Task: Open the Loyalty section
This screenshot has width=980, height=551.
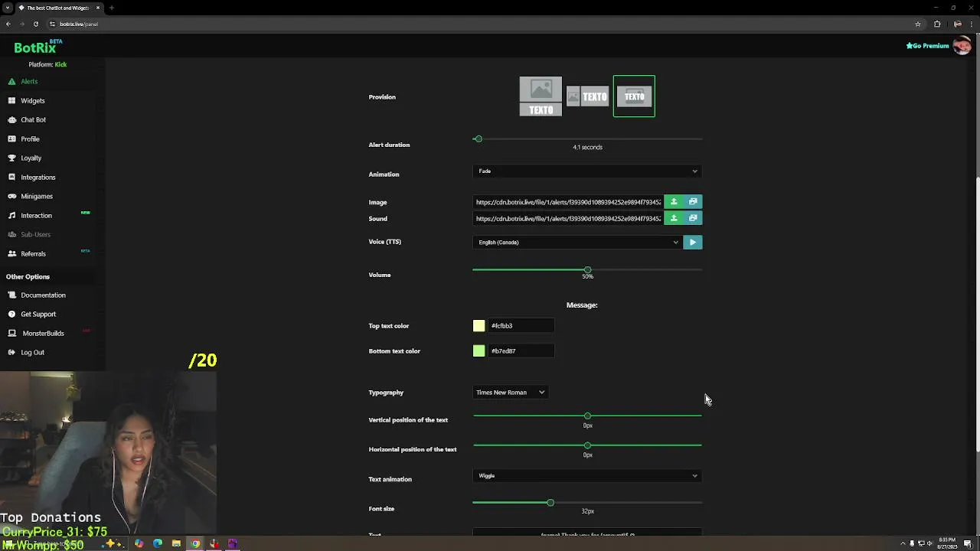Action: (x=31, y=158)
